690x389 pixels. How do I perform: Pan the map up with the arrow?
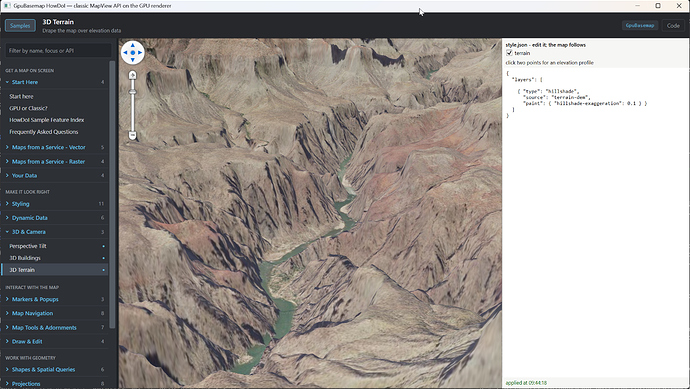[x=132, y=45]
